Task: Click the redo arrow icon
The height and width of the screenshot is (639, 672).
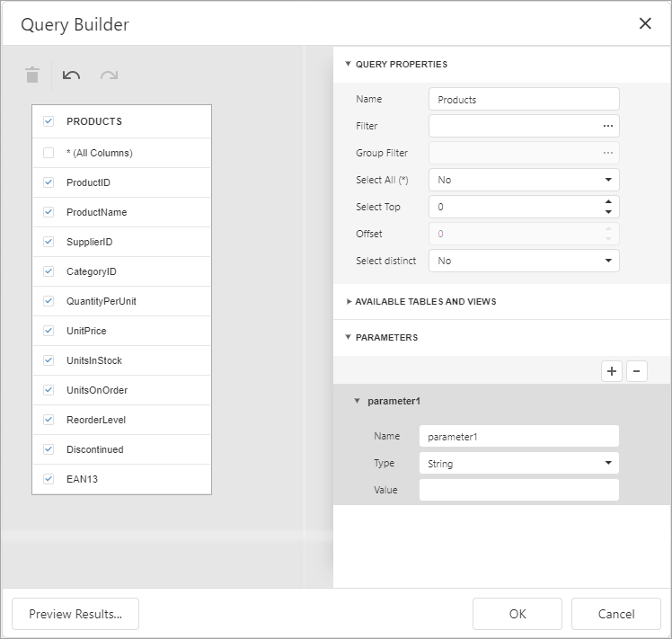Action: click(x=109, y=75)
